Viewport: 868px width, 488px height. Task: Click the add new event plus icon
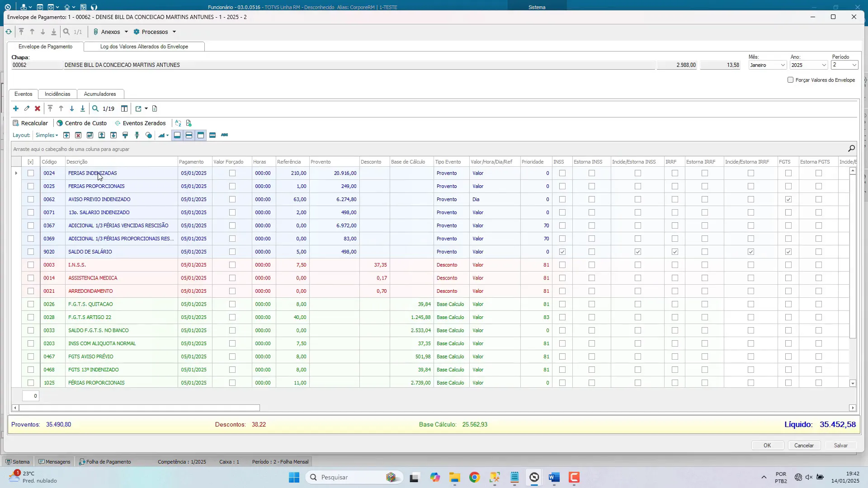pos(16,109)
